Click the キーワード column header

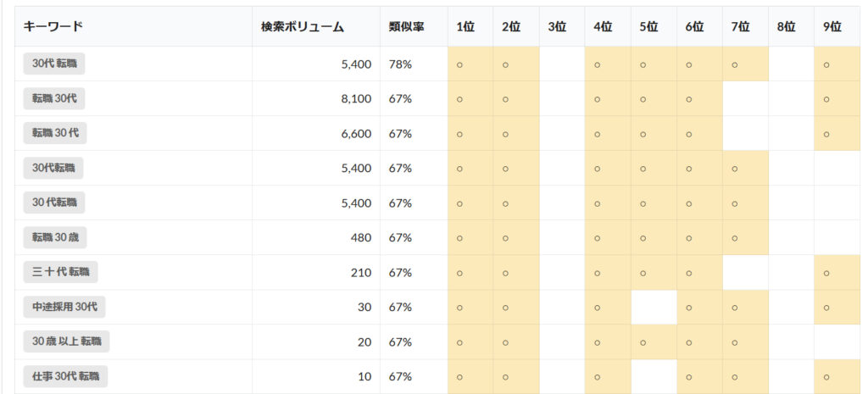(x=53, y=26)
